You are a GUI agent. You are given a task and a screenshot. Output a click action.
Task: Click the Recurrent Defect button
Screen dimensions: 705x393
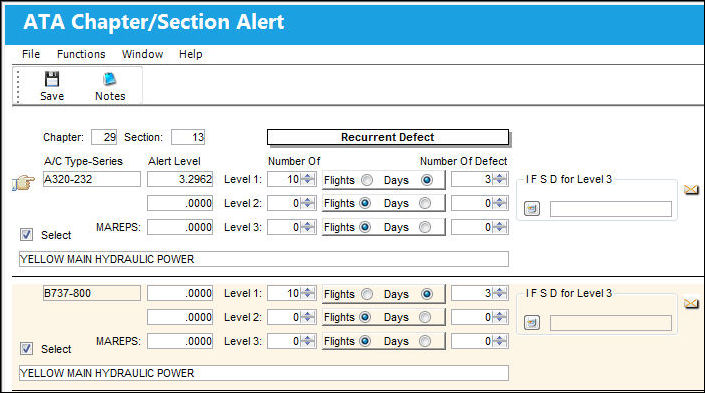[388, 137]
